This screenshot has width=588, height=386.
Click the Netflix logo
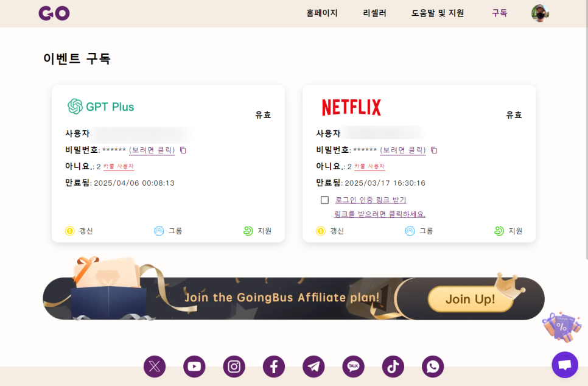pos(351,107)
